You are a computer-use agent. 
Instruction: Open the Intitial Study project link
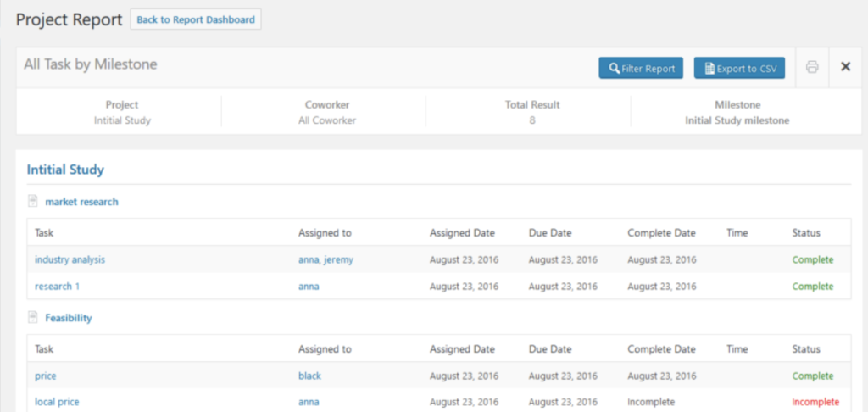(65, 170)
